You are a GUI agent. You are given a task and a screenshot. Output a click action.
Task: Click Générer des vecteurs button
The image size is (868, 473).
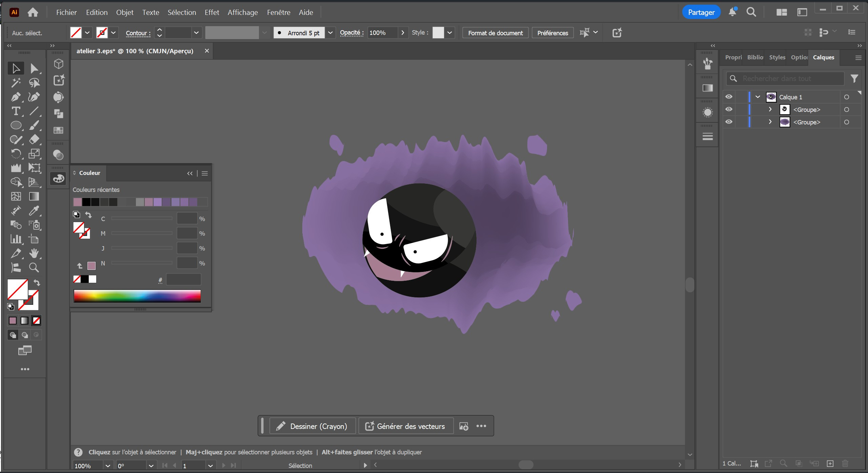coord(406,426)
